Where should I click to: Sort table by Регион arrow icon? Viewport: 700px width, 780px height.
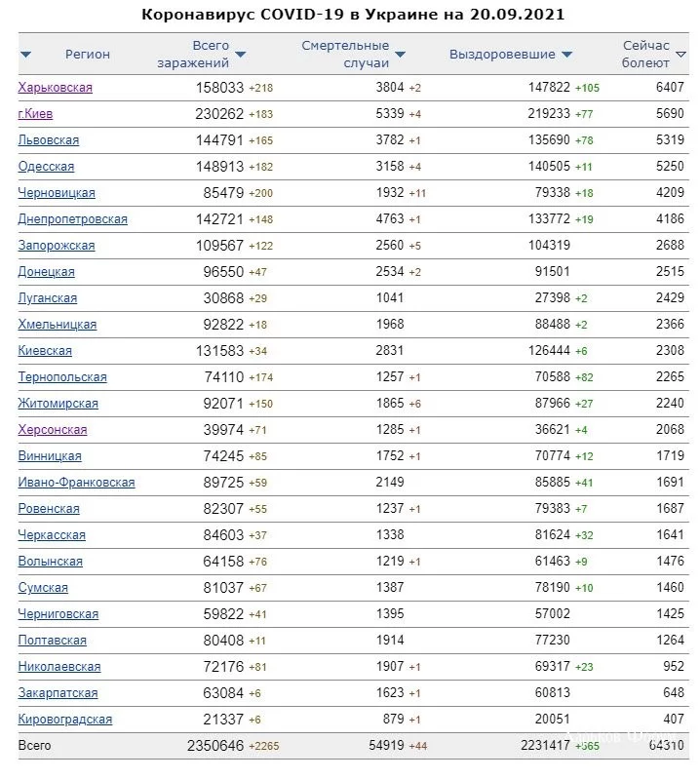point(25,55)
